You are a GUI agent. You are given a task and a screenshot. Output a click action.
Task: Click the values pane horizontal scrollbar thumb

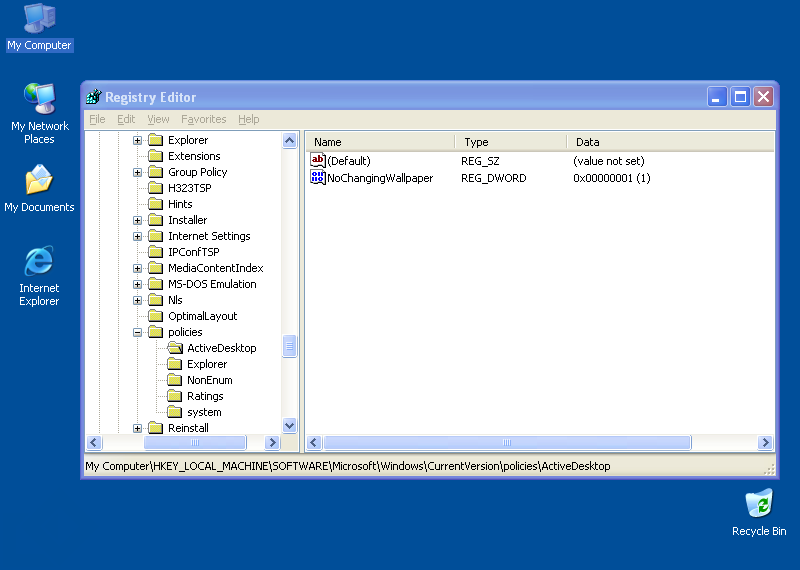click(x=507, y=442)
